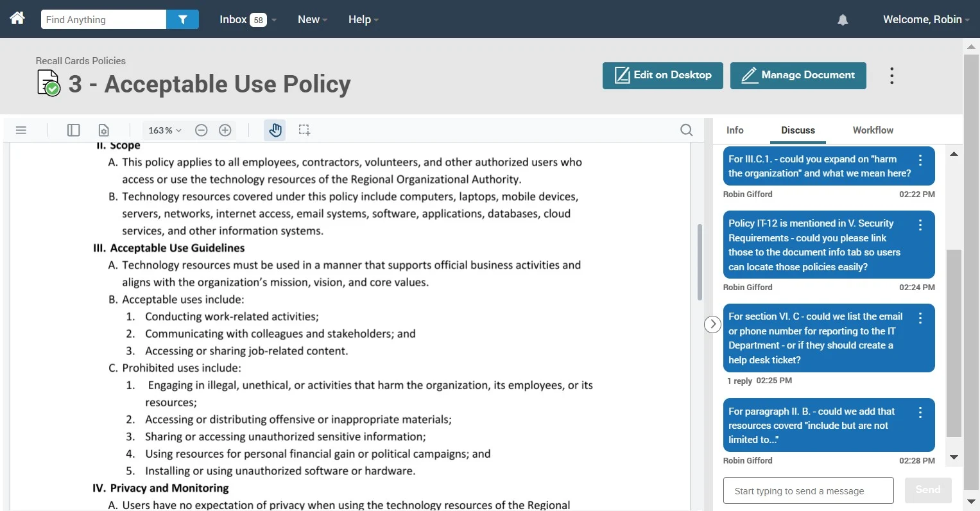Click the '3 - Acceptable Use Policy' title

coord(209,84)
